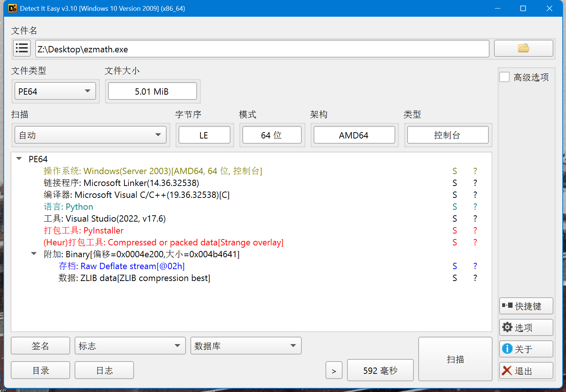Open shortcuts via the 快捷键 button

point(526,306)
